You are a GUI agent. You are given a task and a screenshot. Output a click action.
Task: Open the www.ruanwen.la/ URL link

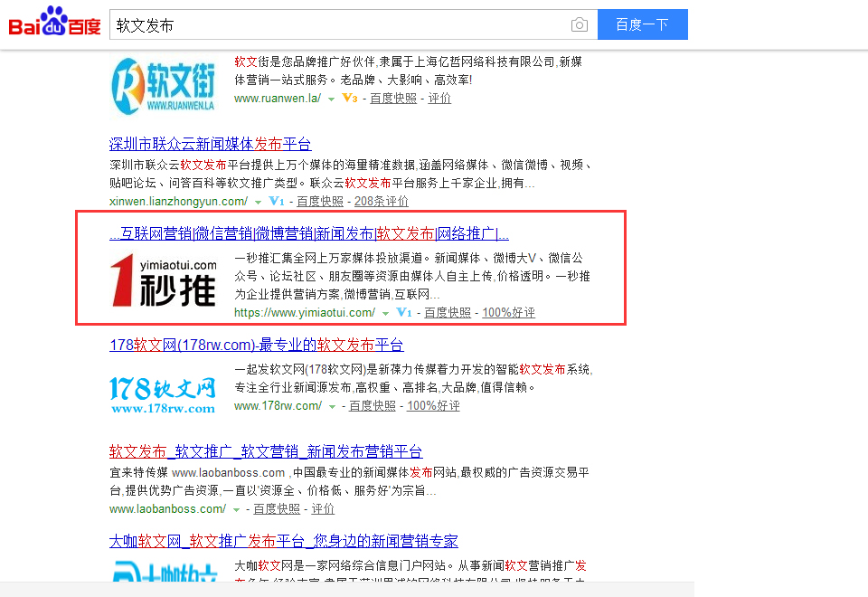(x=278, y=98)
